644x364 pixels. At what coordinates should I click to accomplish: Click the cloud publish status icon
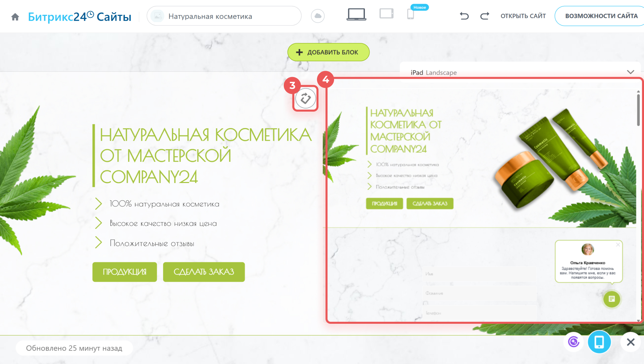pos(318,16)
